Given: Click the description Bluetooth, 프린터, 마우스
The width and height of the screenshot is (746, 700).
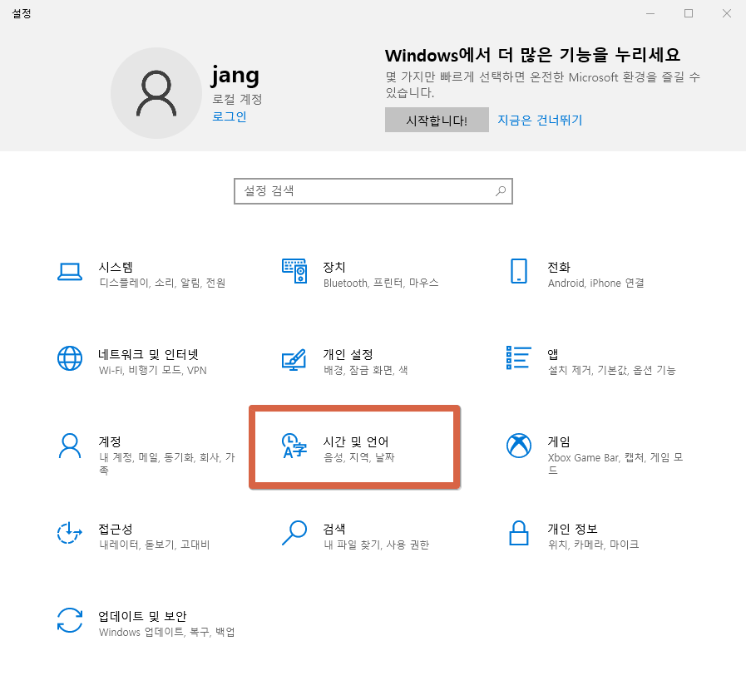Looking at the screenshot, I should click(x=381, y=283).
